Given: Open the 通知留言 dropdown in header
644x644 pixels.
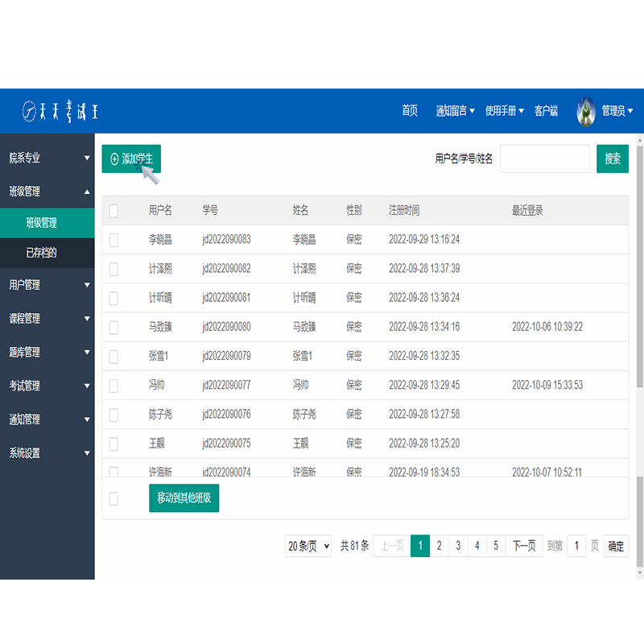Looking at the screenshot, I should [455, 111].
